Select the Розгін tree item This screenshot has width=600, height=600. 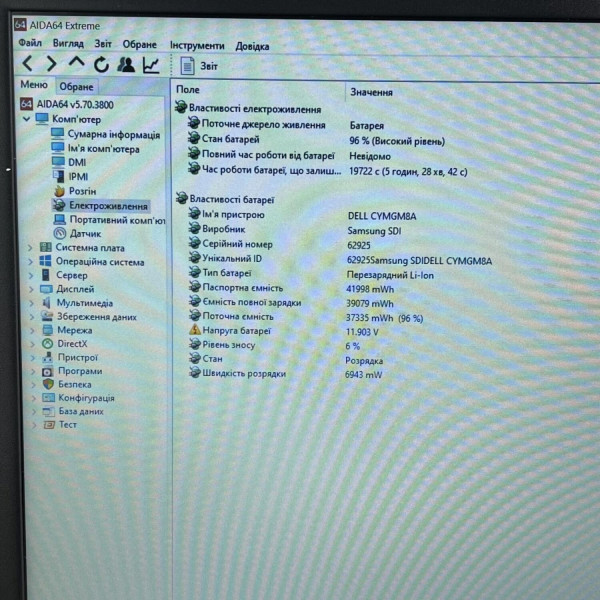(75, 191)
